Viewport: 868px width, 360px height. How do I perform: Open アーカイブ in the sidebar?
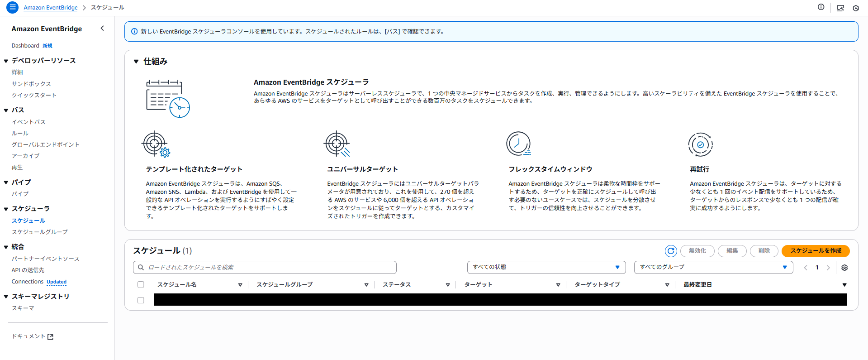[x=25, y=156]
